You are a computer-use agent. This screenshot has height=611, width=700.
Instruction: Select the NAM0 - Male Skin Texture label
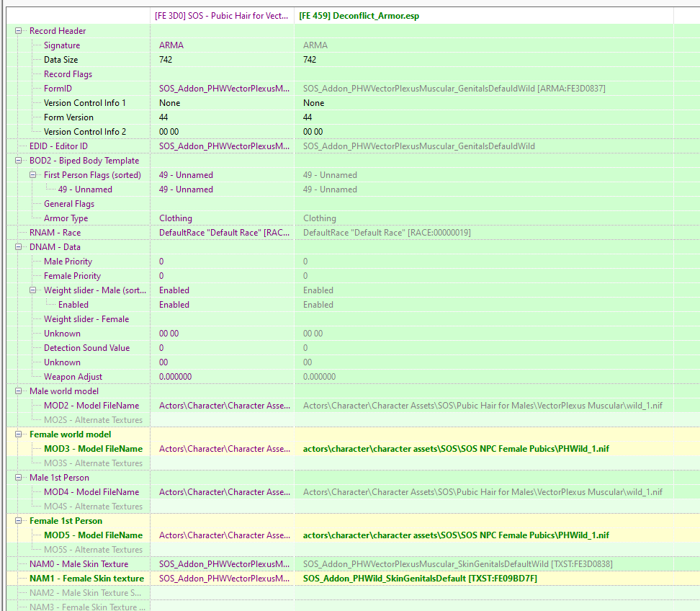(78, 564)
